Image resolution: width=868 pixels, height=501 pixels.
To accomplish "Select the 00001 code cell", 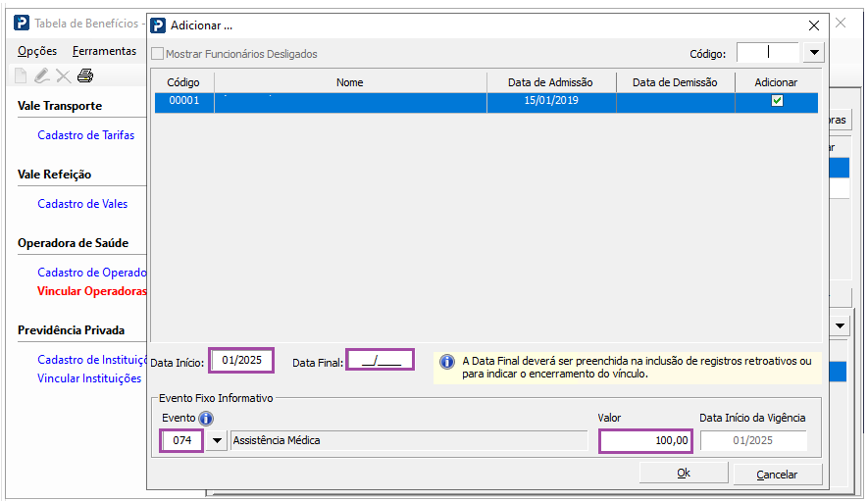I will [184, 101].
